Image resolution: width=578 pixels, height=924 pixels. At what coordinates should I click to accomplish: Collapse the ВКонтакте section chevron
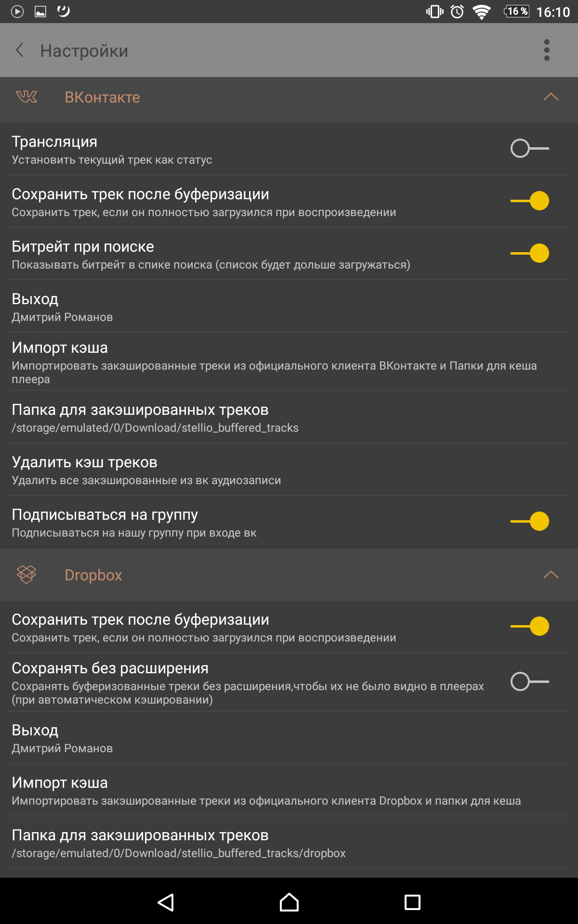[551, 97]
